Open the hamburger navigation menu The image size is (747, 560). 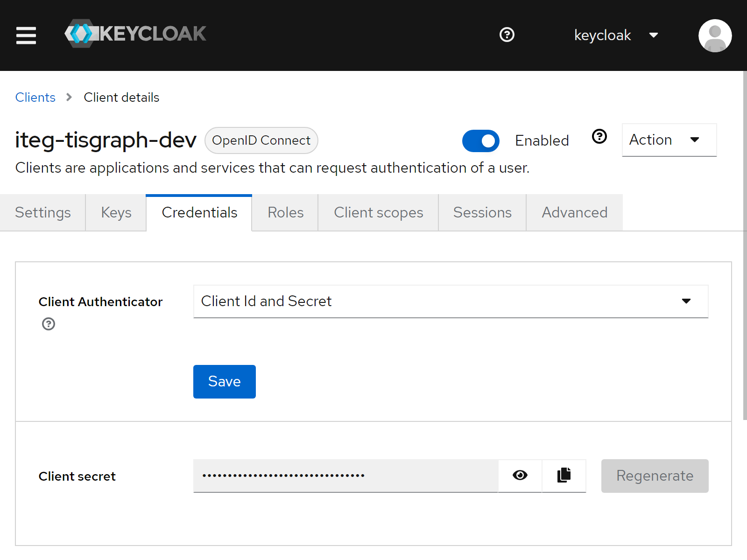(x=26, y=35)
